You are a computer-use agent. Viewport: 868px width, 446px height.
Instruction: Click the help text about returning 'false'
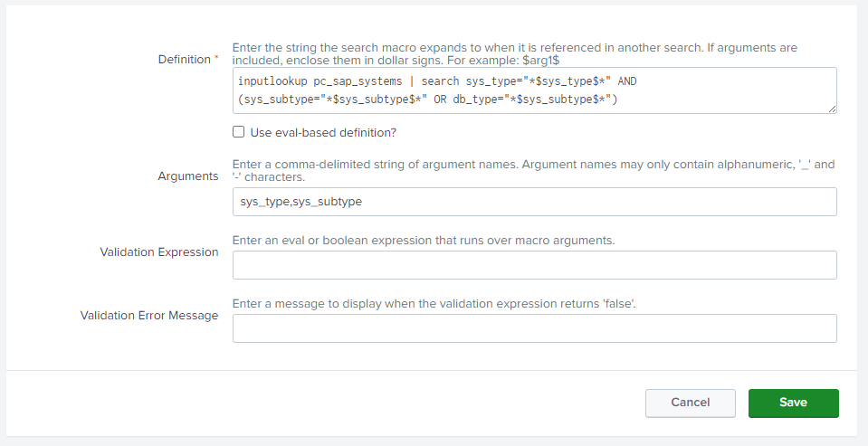click(434, 304)
